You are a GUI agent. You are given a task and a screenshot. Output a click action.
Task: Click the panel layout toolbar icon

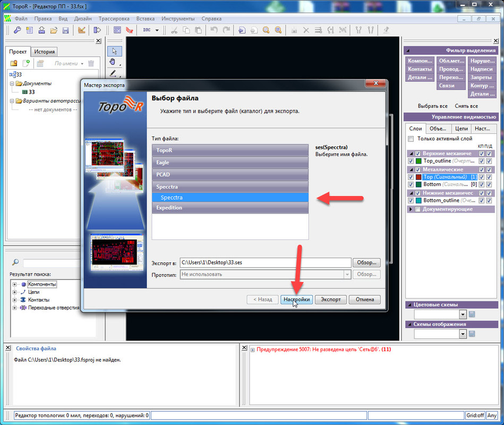click(x=117, y=30)
